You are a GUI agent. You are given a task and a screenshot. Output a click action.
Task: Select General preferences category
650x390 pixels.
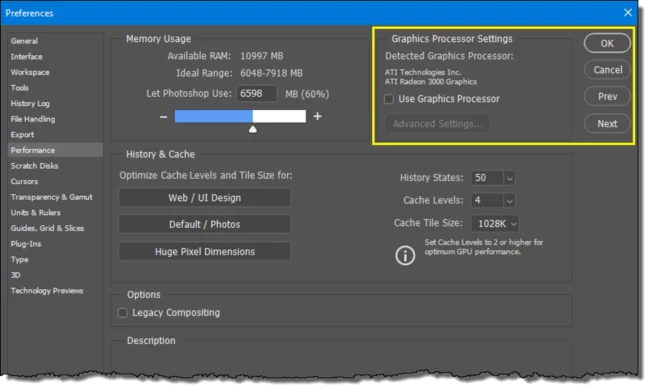tap(55, 41)
